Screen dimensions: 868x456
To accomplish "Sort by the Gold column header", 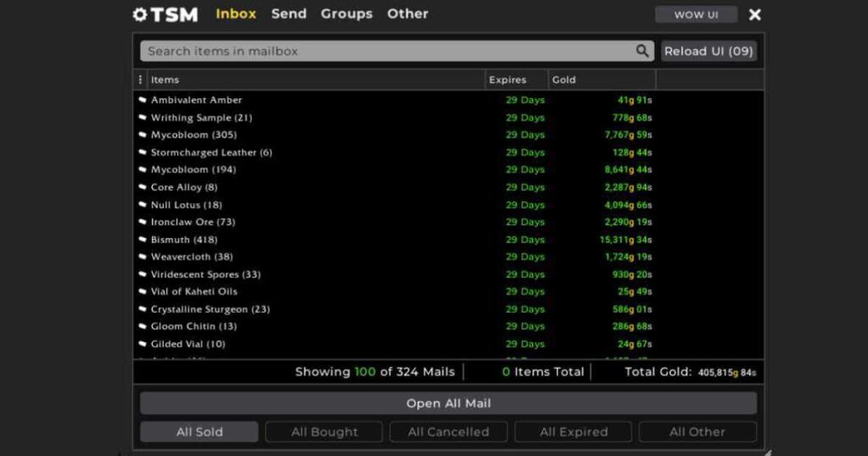I will (x=564, y=80).
